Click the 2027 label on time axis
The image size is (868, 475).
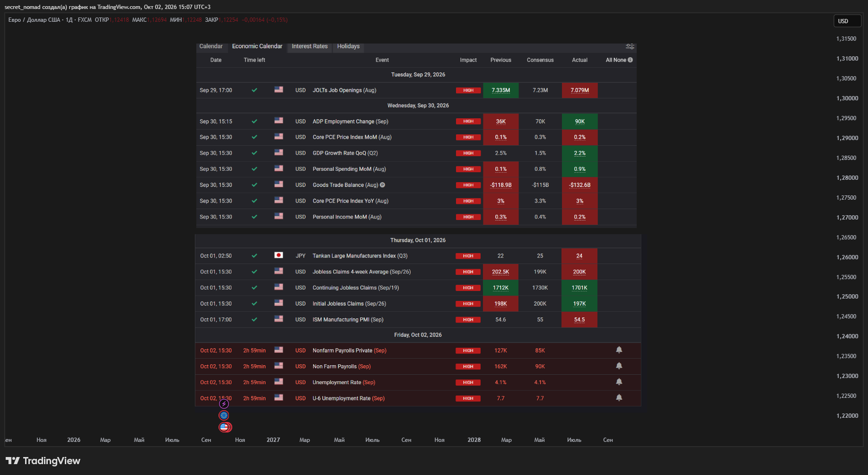point(273,440)
